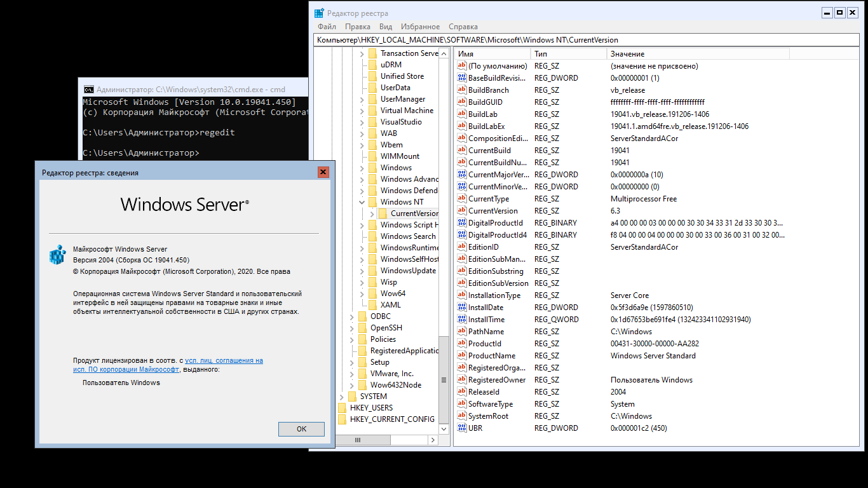Viewport: 868px width, 488px height.
Task: Open the license agreement link
Action: (168, 365)
